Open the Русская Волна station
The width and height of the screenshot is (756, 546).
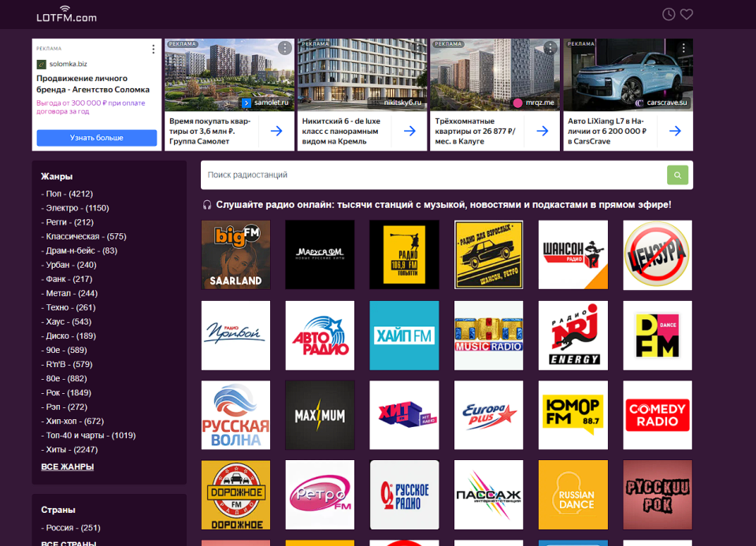pyautogui.click(x=235, y=415)
